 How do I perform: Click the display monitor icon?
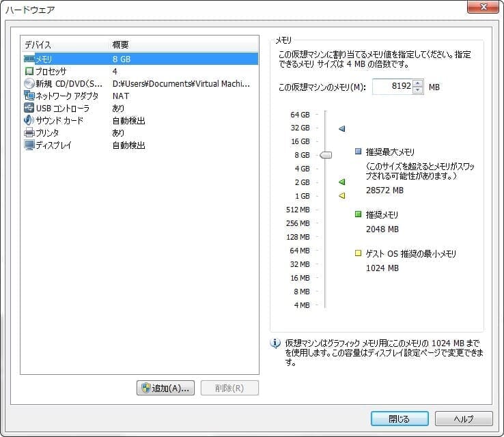(29, 145)
